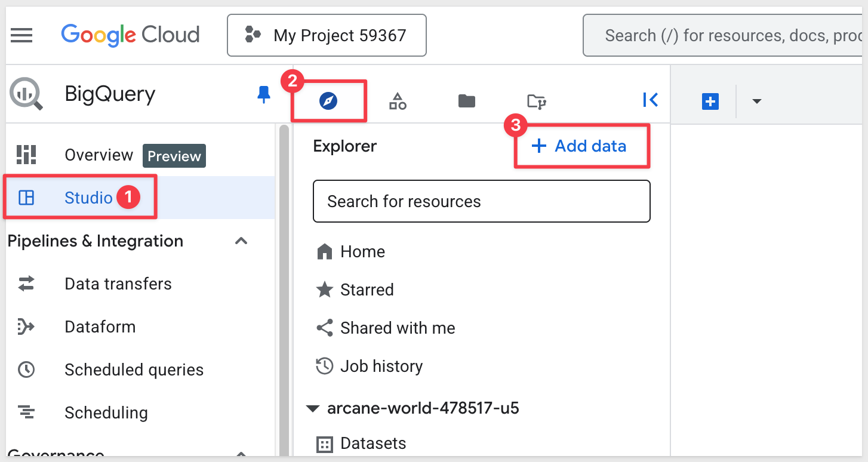
Task: Open the dropdown arrow next to new tab
Action: coord(756,101)
